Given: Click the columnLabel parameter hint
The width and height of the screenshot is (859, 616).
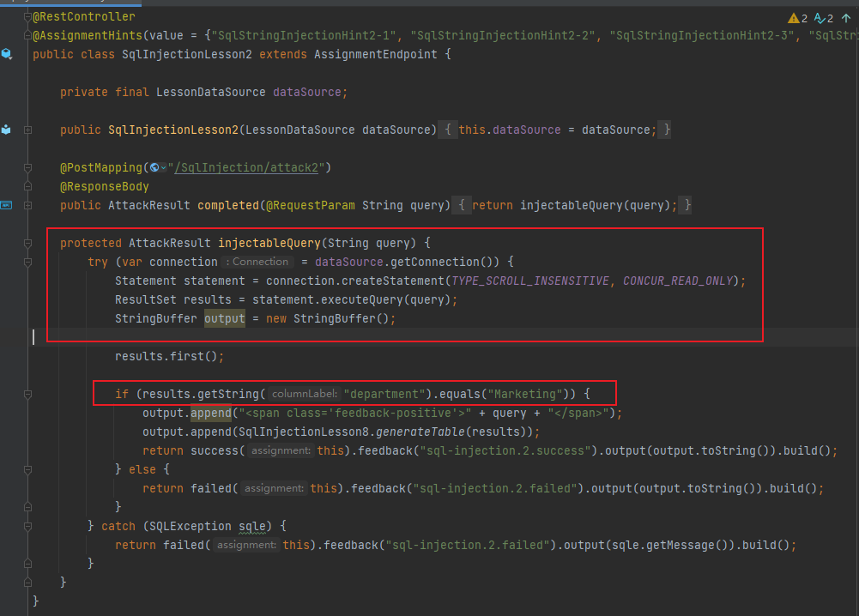Looking at the screenshot, I should coord(304,394).
